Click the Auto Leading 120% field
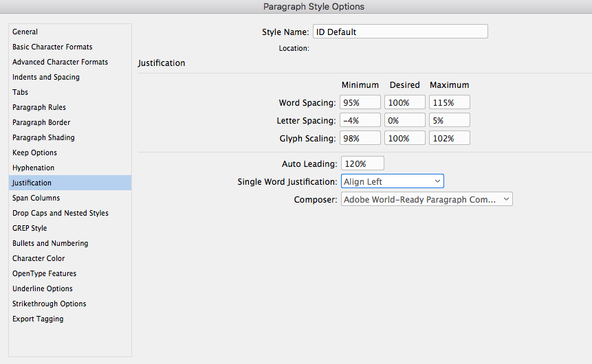 tap(362, 163)
